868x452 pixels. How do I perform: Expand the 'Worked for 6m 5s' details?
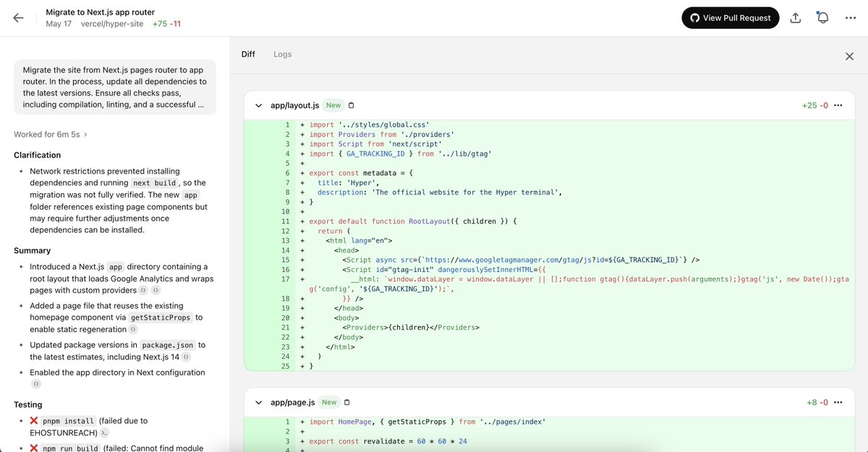pyautogui.click(x=51, y=135)
